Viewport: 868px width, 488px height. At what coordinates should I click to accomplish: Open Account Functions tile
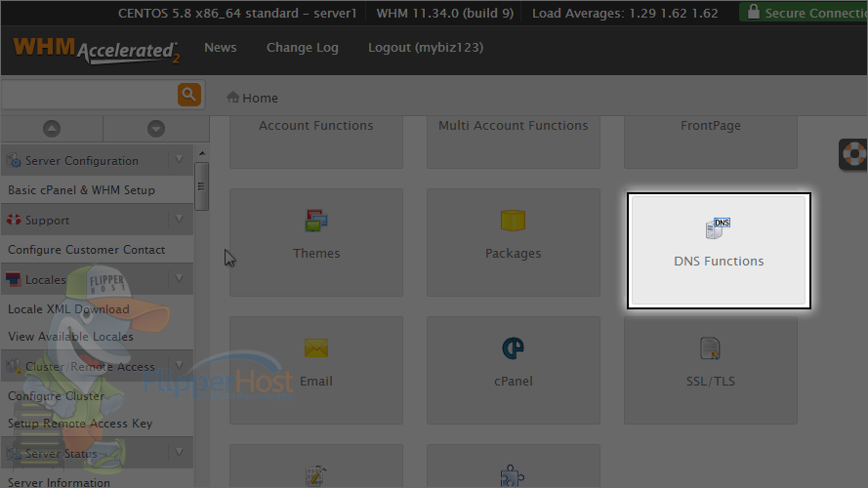tap(316, 142)
